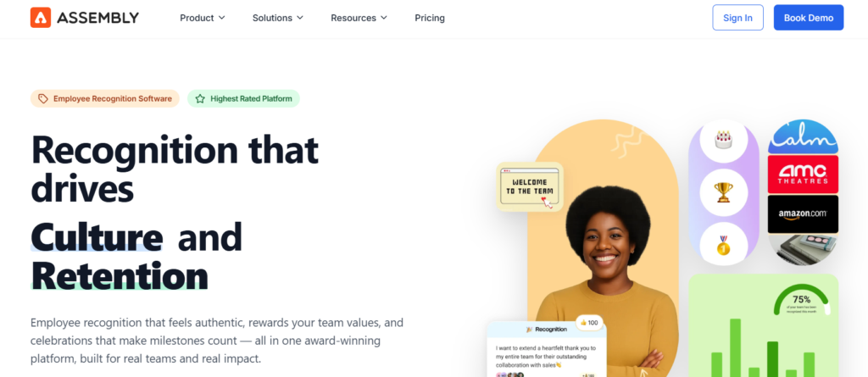The width and height of the screenshot is (868, 377).
Task: Click the Recognition post card
Action: tap(547, 349)
